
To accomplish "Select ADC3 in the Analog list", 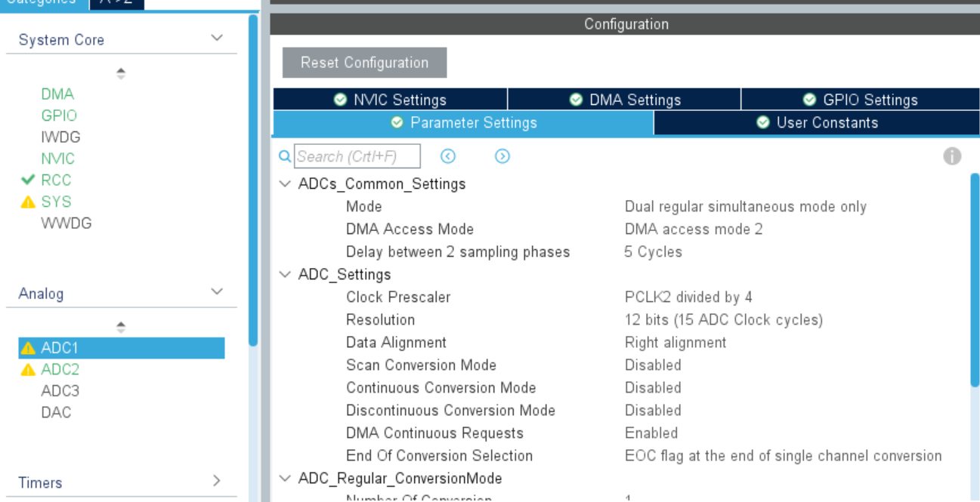I will pyautogui.click(x=60, y=391).
